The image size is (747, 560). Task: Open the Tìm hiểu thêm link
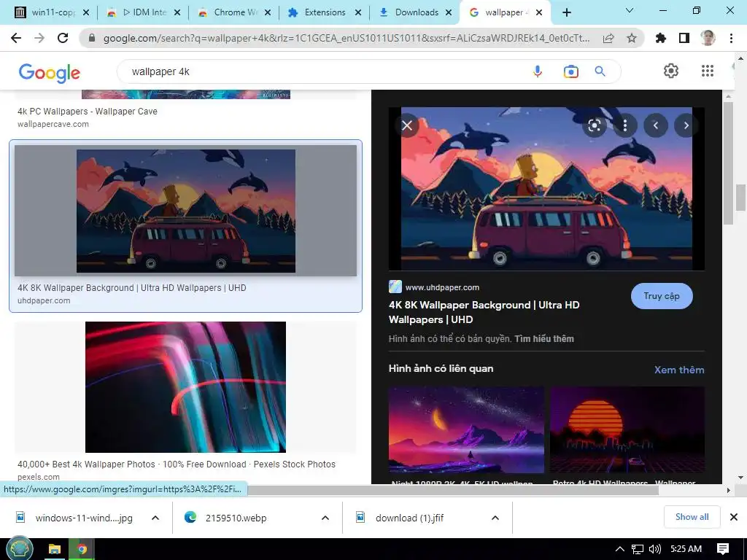click(544, 338)
